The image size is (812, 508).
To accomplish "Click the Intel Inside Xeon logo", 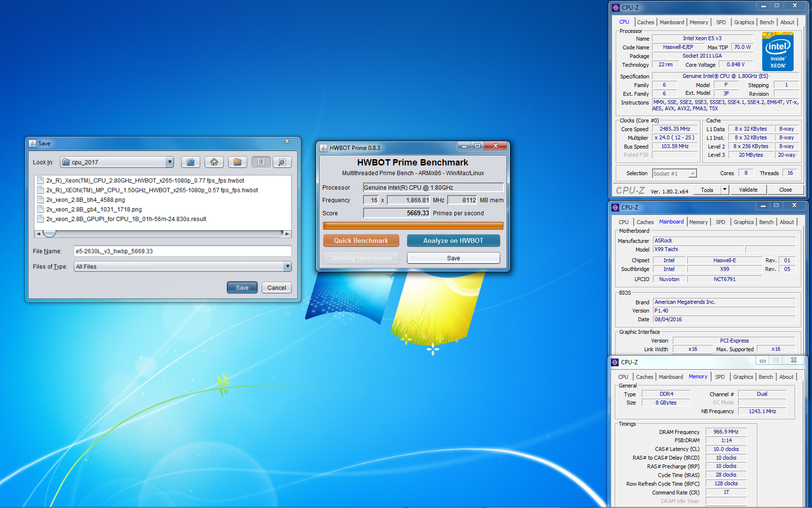I will [778, 51].
